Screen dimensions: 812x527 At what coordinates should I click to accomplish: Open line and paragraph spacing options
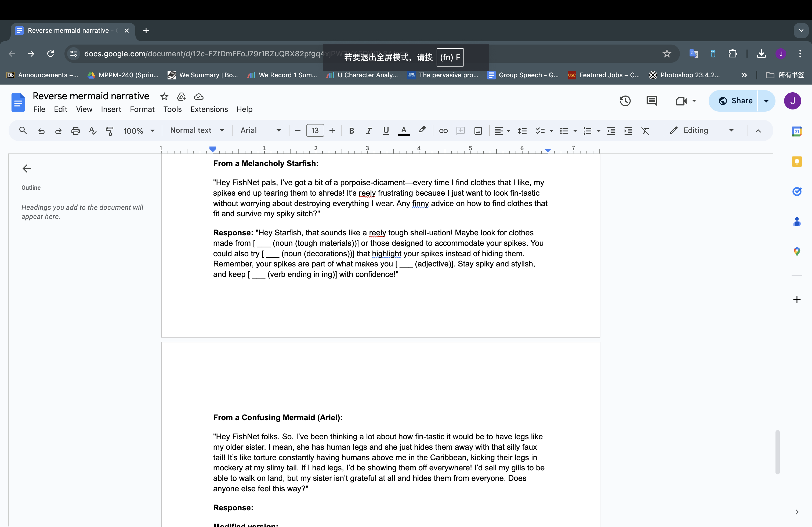tap(522, 131)
